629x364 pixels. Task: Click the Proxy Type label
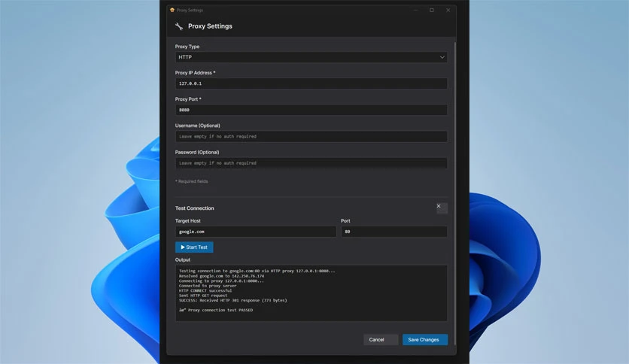(x=187, y=47)
